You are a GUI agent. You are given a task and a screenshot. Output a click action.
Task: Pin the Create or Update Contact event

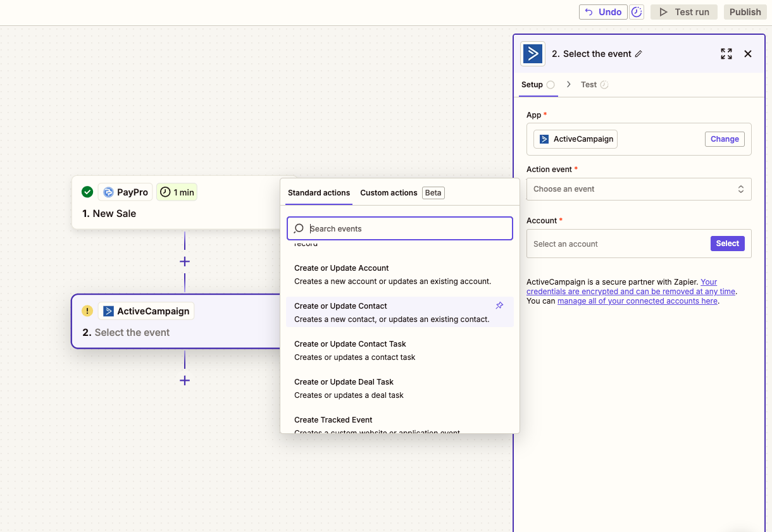pos(499,306)
